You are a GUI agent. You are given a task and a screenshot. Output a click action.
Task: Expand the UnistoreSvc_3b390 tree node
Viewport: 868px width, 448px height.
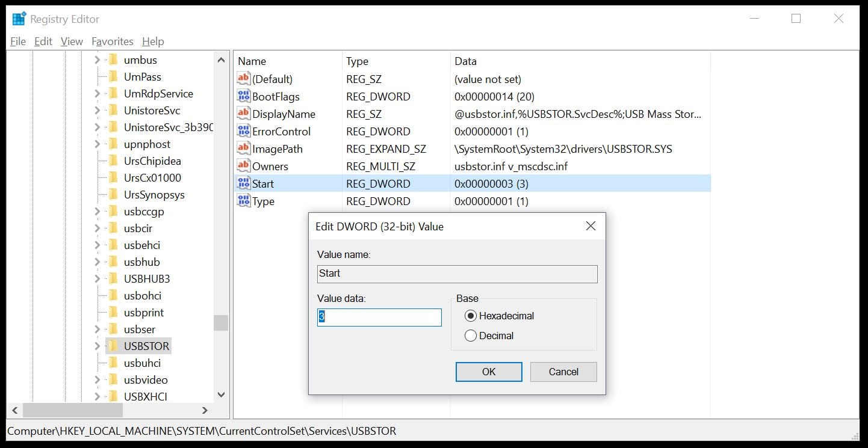tap(98, 127)
